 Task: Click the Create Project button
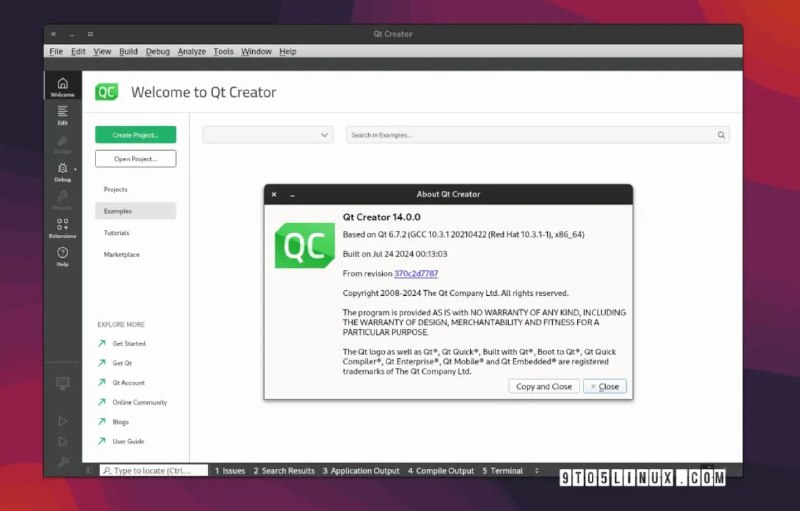point(135,135)
